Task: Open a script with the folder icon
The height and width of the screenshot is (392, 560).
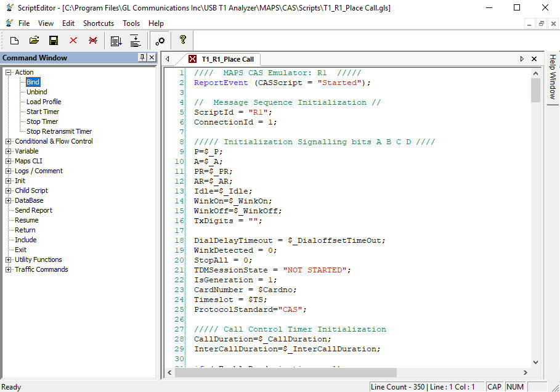Action: (34, 41)
